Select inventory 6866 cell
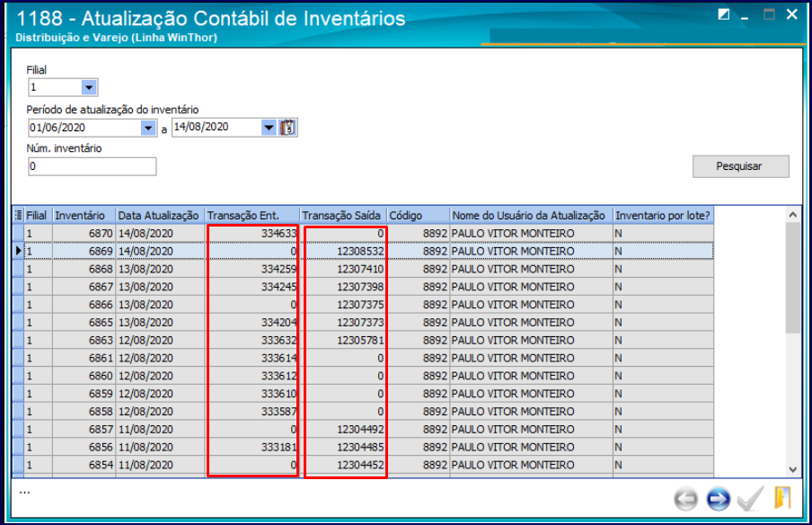This screenshot has height=525, width=812. point(84,305)
